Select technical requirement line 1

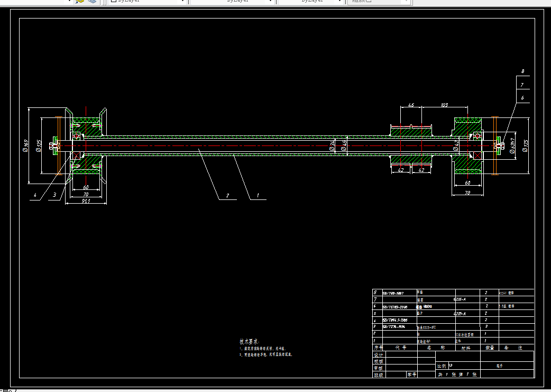tap(263, 349)
